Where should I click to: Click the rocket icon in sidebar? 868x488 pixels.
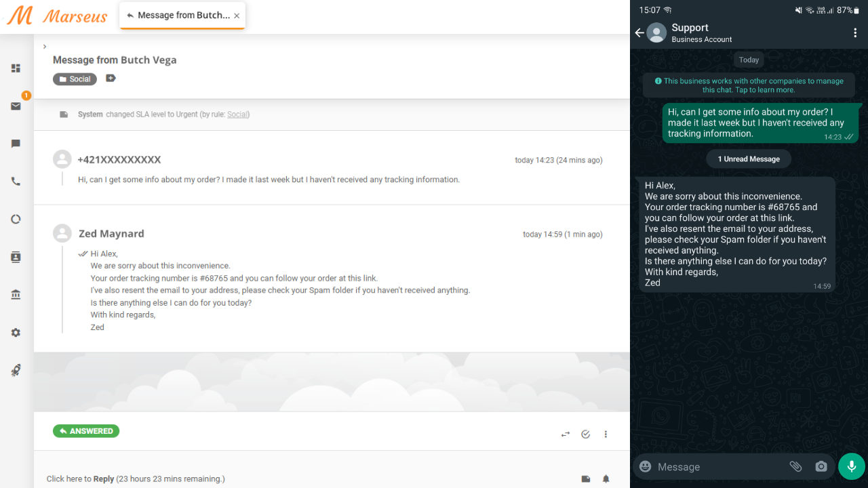16,370
